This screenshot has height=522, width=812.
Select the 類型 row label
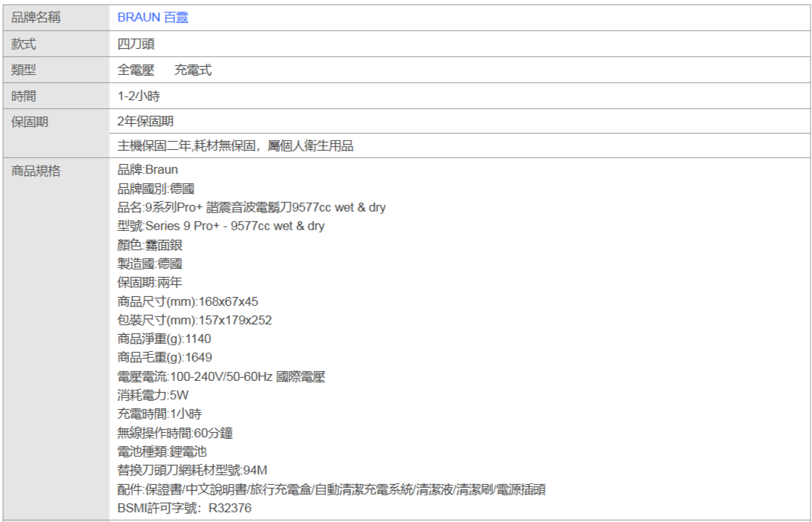click(24, 70)
